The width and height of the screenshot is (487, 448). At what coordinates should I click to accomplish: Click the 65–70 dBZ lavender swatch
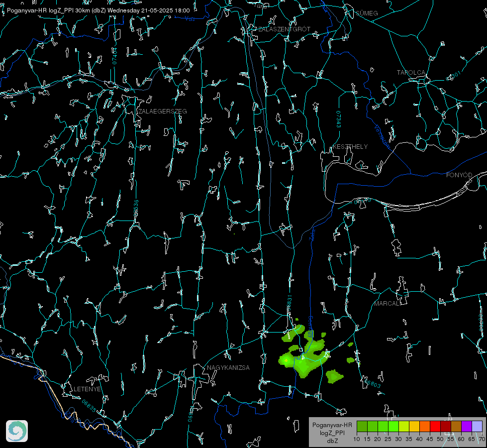[477, 426]
